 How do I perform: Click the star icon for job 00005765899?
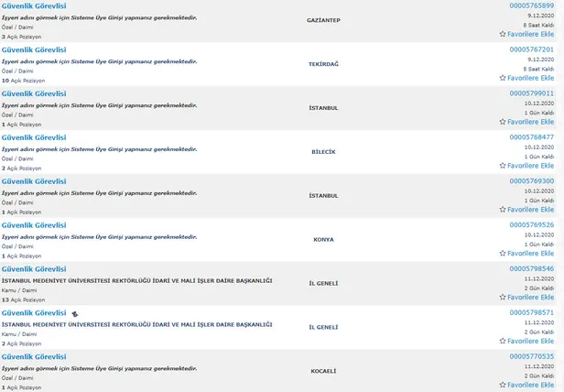pyautogui.click(x=503, y=34)
